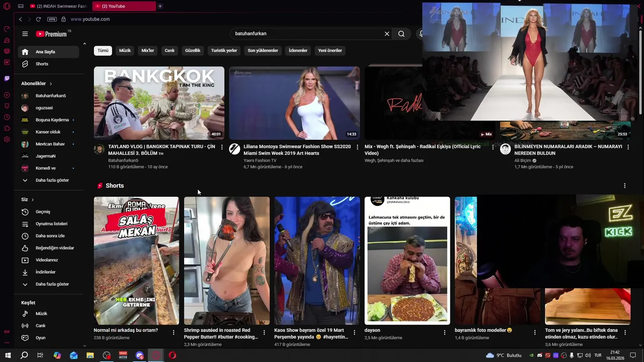Image resolution: width=644 pixels, height=362 pixels.
Task: Open options for BİLİNMEYEN NUMARALARI ARADIK video
Action: [x=628, y=147]
